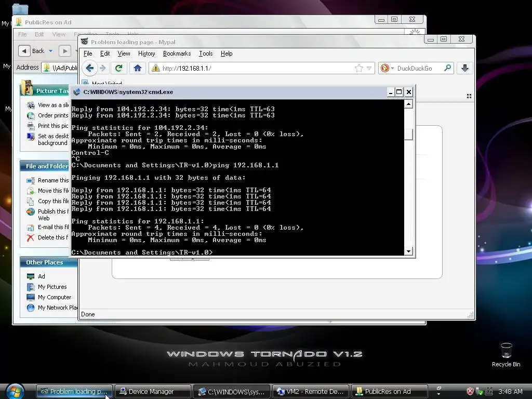The width and height of the screenshot is (532, 399).
Task: Click the search magnifier icon
Action: [x=447, y=68]
